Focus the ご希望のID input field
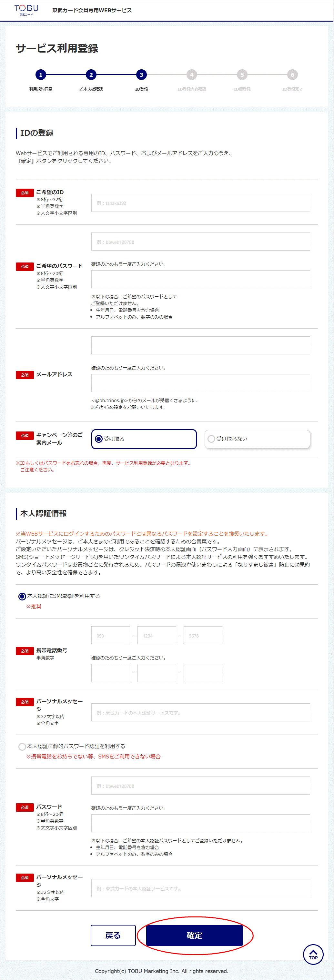Image resolution: width=334 pixels, height=980 pixels. click(x=200, y=203)
